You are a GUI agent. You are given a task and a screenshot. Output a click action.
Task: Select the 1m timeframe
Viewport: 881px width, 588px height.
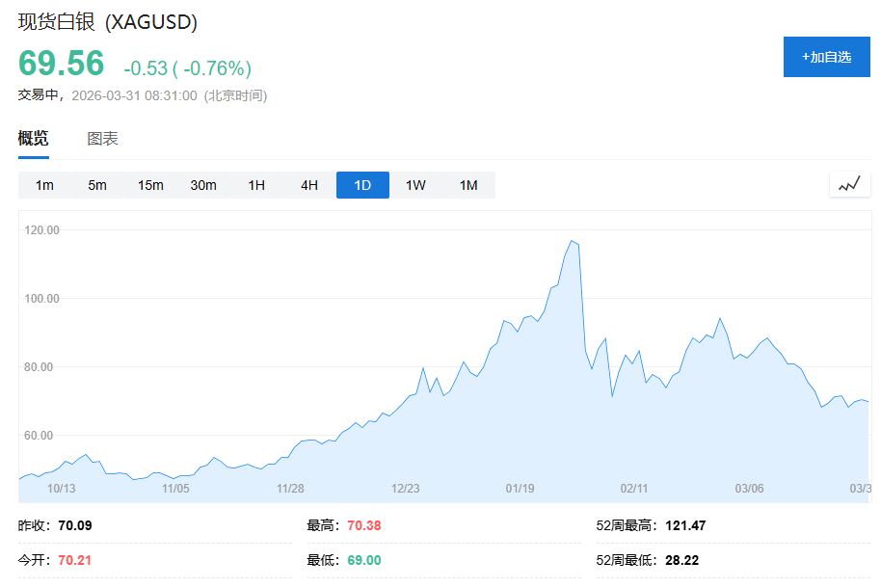tap(44, 185)
